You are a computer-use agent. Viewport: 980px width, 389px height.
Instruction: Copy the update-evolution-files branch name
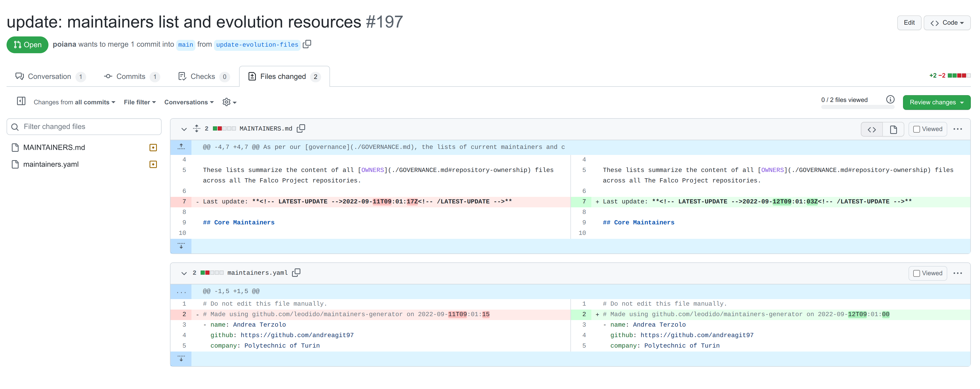[307, 44]
